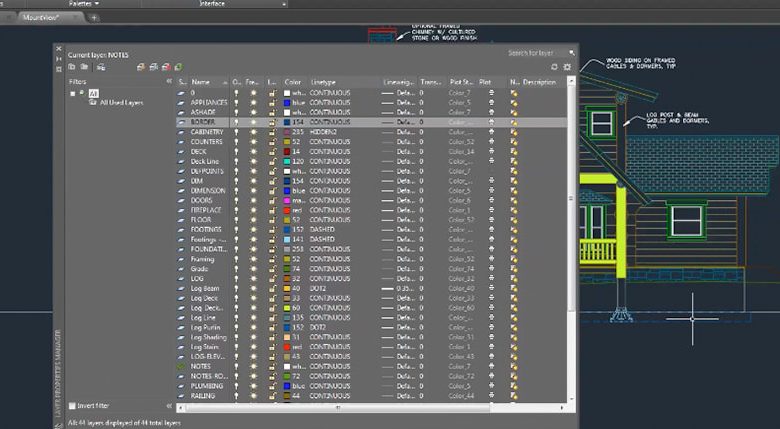Click the New Property Filter icon
The width and height of the screenshot is (780, 429).
[x=71, y=67]
